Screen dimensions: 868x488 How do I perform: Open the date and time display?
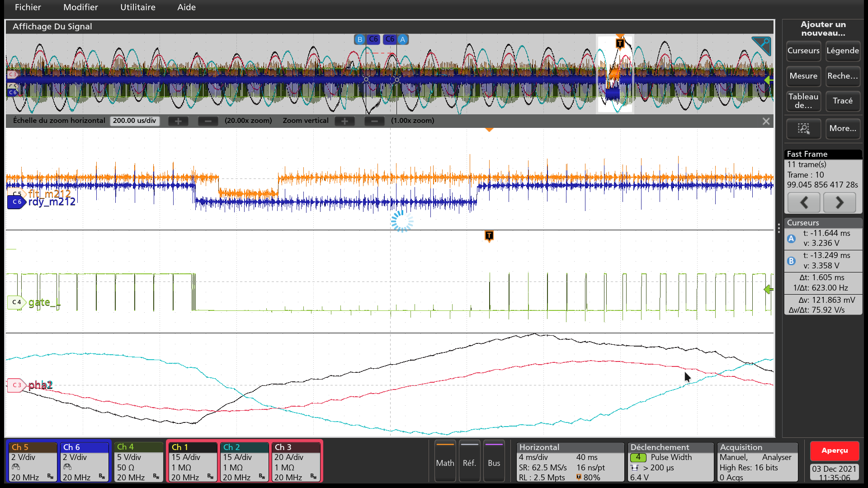click(835, 473)
